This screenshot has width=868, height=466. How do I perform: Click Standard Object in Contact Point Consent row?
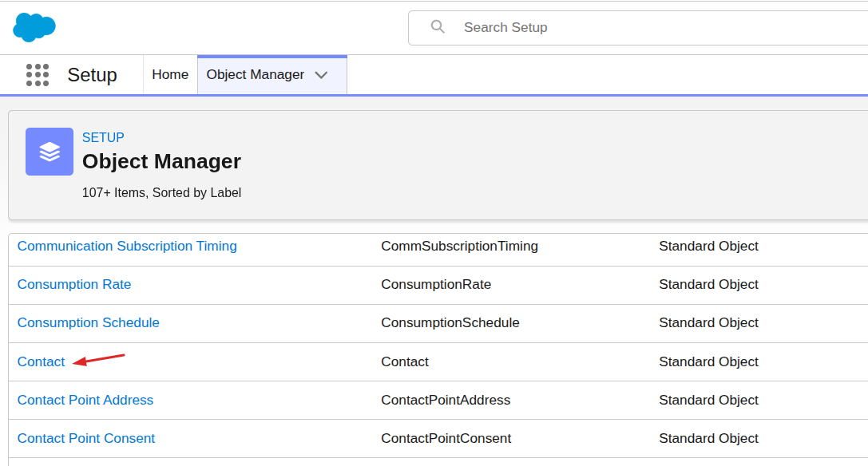(x=708, y=438)
